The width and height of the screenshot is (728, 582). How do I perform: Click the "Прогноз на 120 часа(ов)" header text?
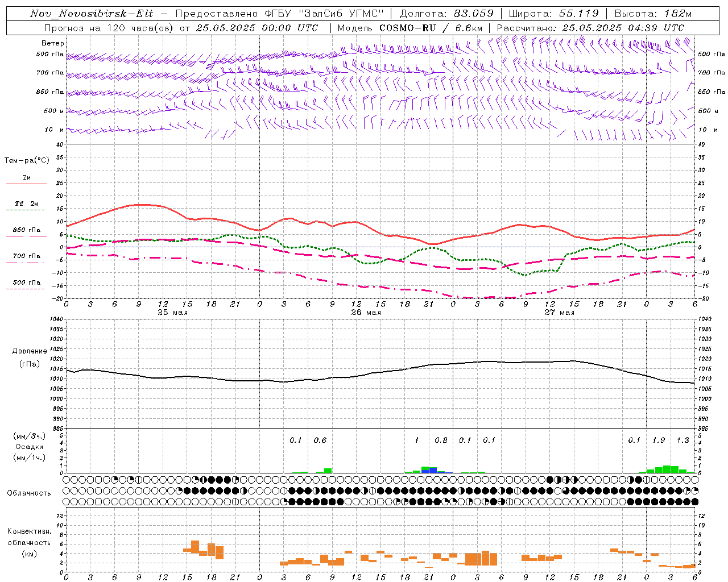(x=109, y=28)
